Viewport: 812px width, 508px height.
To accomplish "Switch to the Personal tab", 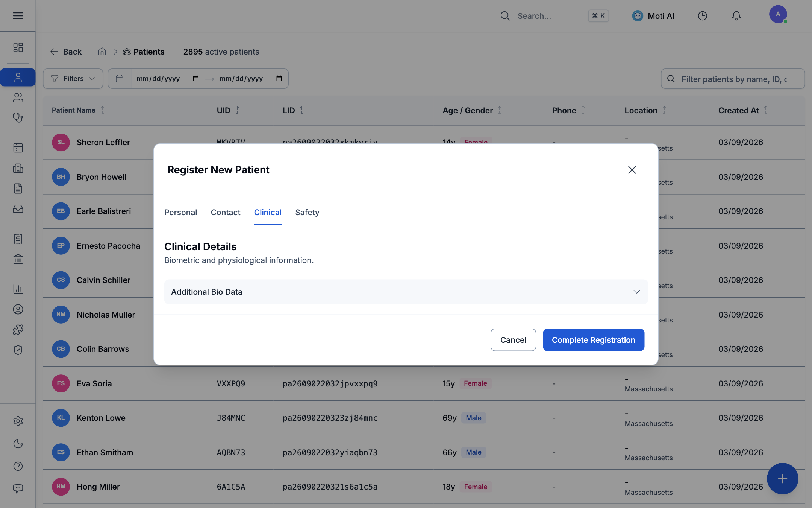I will 180,212.
